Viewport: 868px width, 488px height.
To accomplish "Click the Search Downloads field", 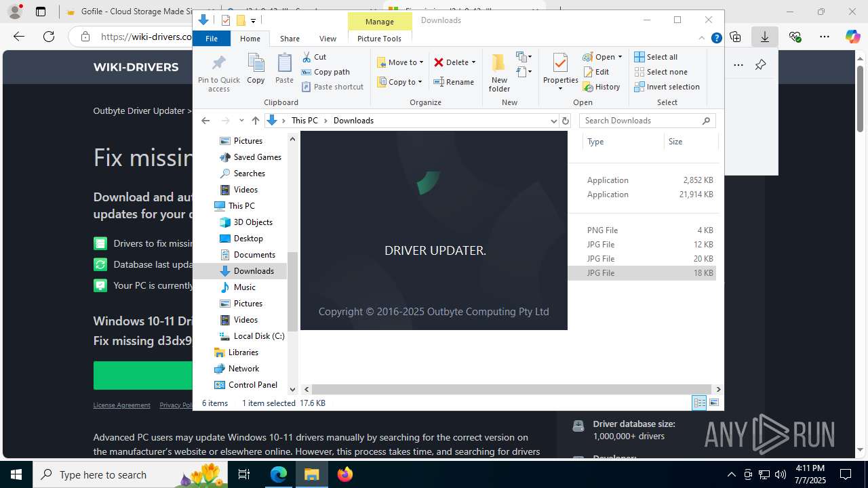I will tap(648, 121).
